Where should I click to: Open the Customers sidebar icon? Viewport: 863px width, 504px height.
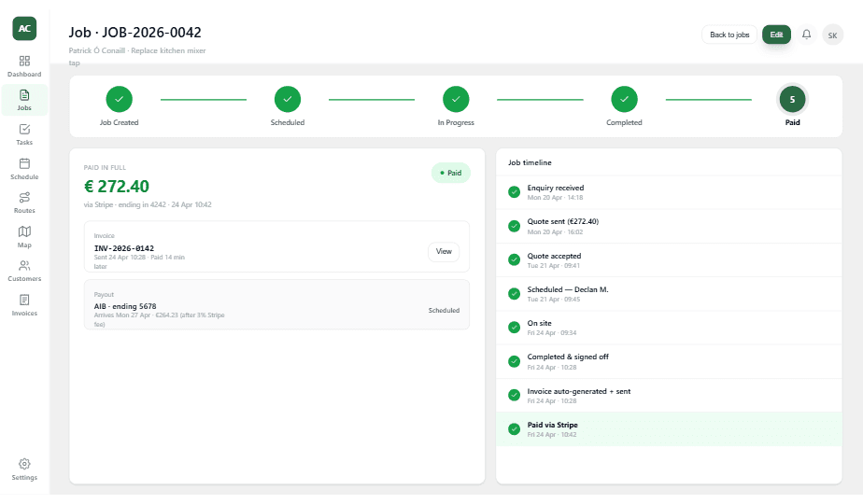click(25, 265)
